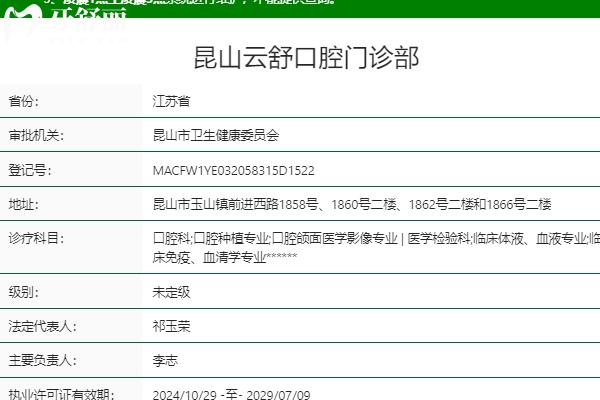Select the 省份 label
600x400 pixels.
[23, 101]
